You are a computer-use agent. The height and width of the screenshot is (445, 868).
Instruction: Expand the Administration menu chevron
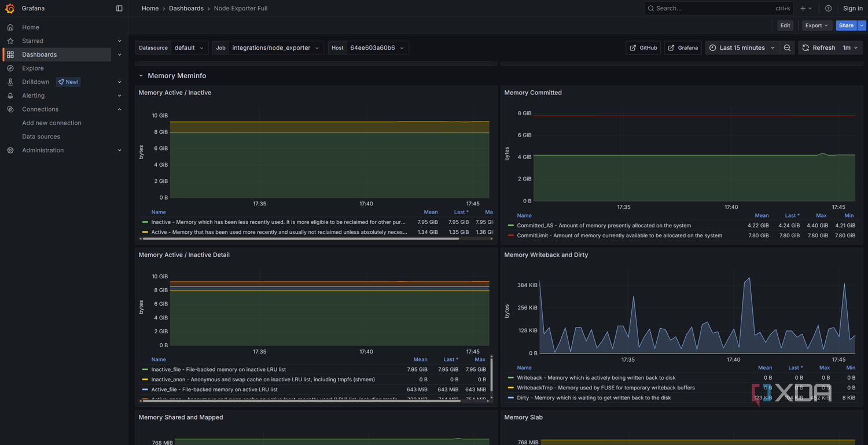click(x=120, y=150)
